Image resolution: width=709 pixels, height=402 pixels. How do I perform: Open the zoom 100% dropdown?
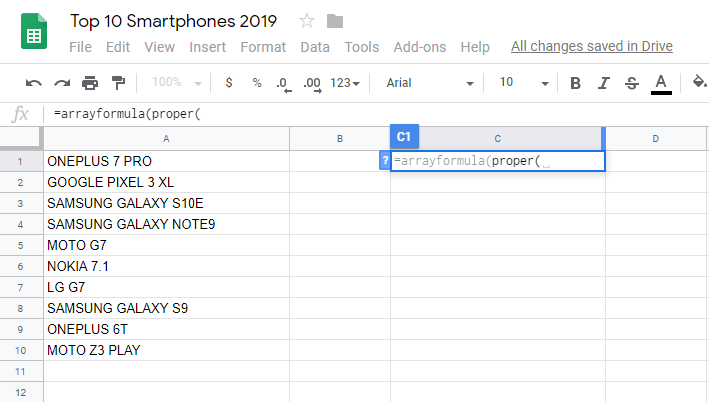coord(176,83)
